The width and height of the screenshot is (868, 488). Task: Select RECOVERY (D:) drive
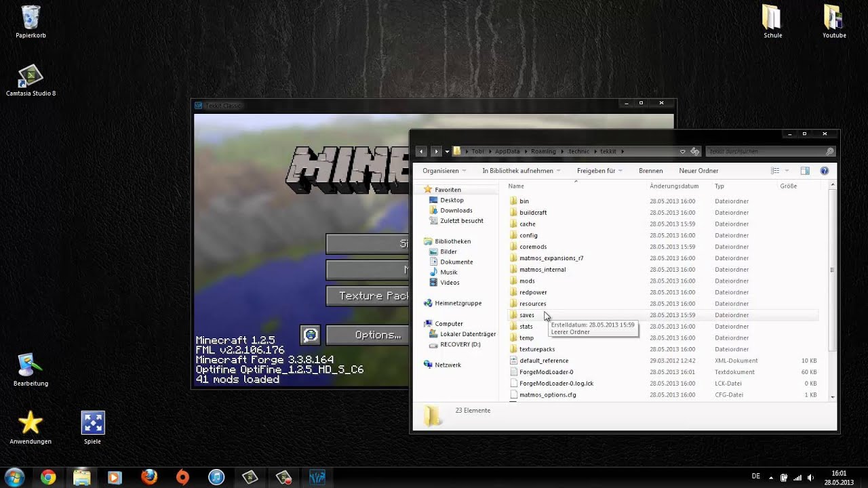coord(460,344)
